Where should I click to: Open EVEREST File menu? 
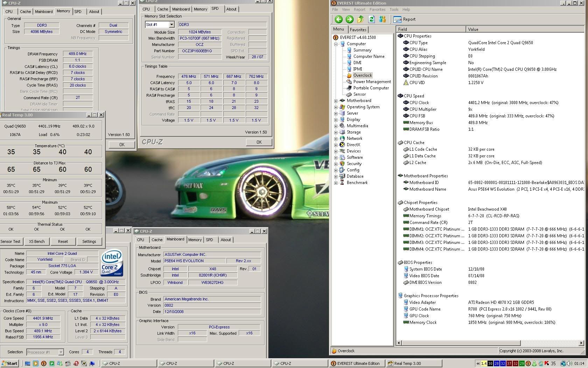click(x=335, y=9)
